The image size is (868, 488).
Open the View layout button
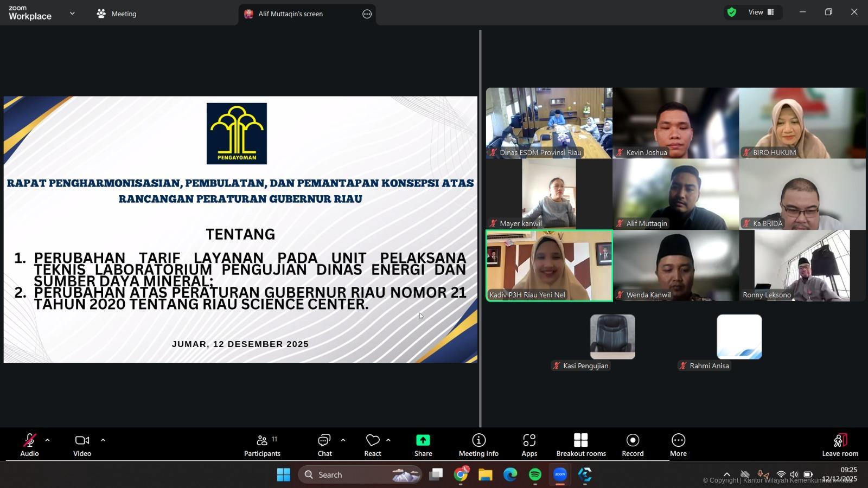[x=755, y=11]
